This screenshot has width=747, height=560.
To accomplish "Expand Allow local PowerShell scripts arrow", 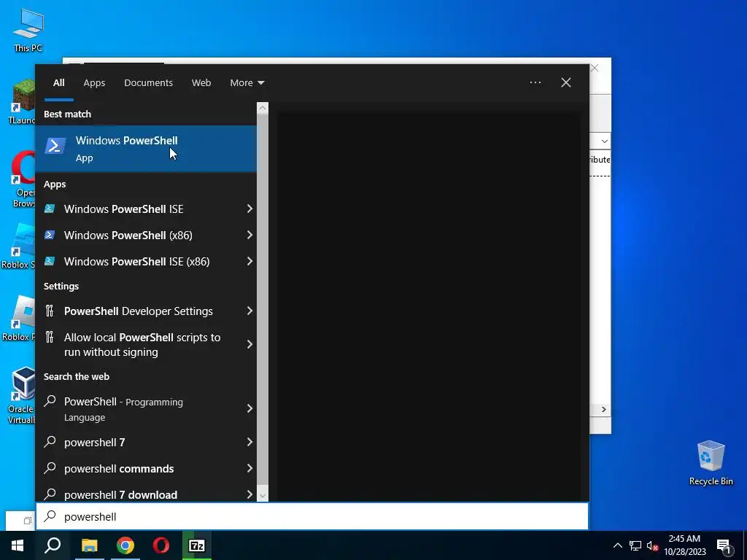I will coord(249,344).
